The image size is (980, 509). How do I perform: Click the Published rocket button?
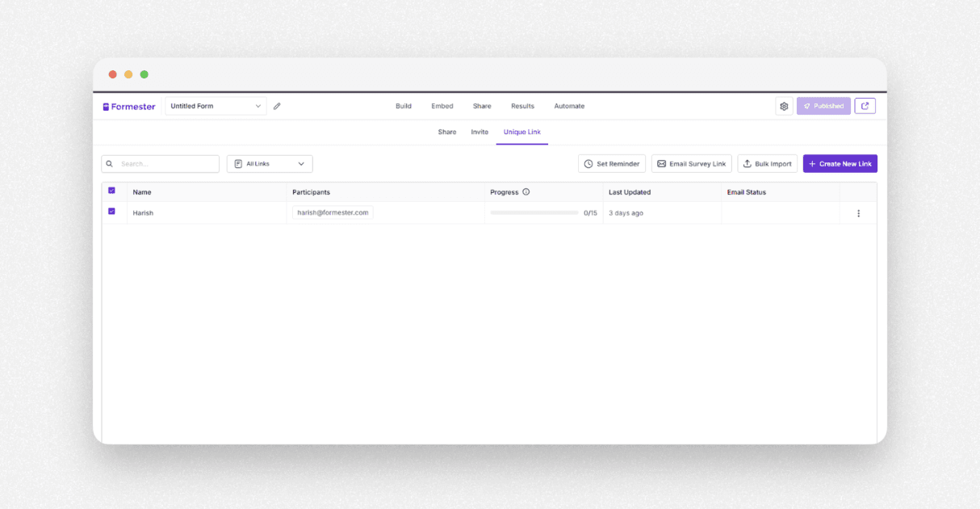point(823,106)
